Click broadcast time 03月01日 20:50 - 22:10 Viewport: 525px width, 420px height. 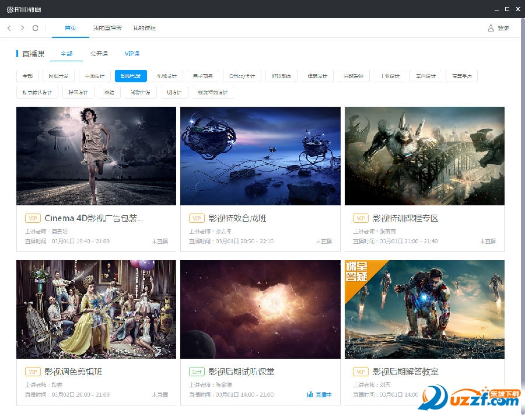point(245,241)
